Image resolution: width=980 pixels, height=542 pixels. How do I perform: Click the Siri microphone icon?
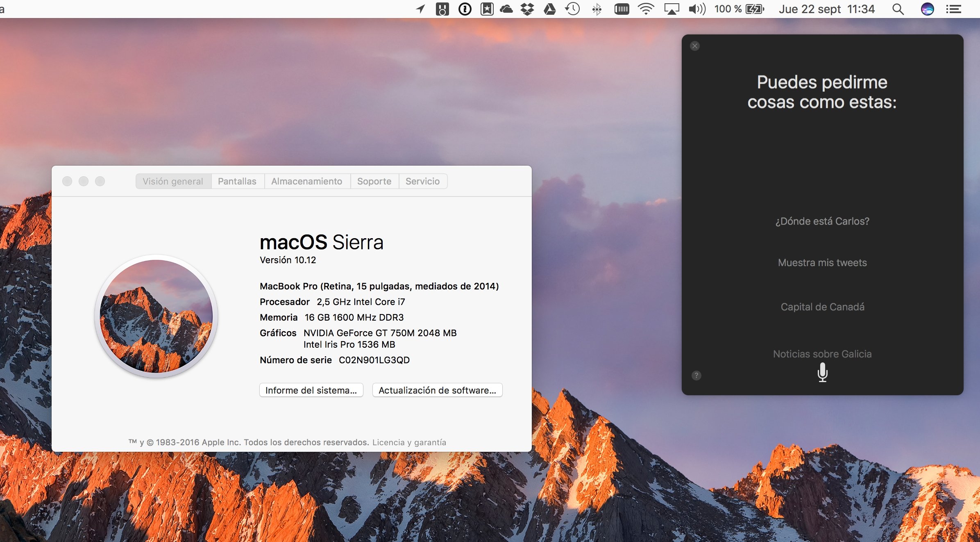click(823, 373)
